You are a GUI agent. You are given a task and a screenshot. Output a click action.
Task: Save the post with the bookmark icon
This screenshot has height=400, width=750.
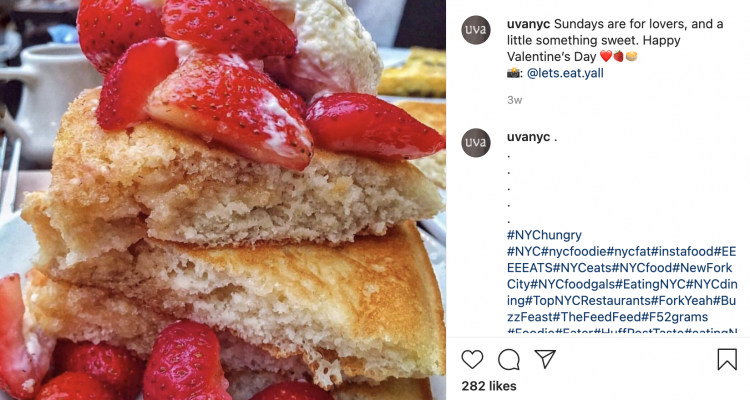pos(727,359)
